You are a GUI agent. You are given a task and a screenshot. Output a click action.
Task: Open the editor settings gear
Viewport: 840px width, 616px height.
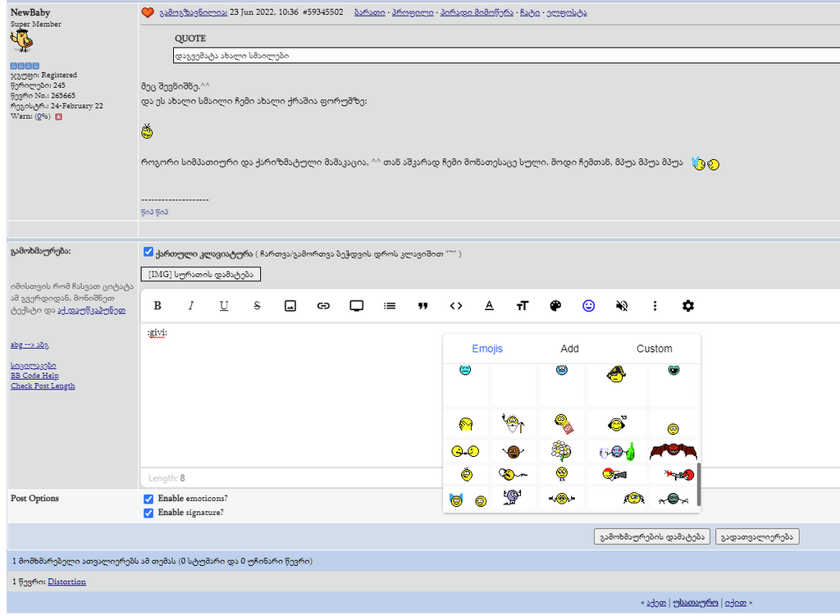click(x=687, y=305)
